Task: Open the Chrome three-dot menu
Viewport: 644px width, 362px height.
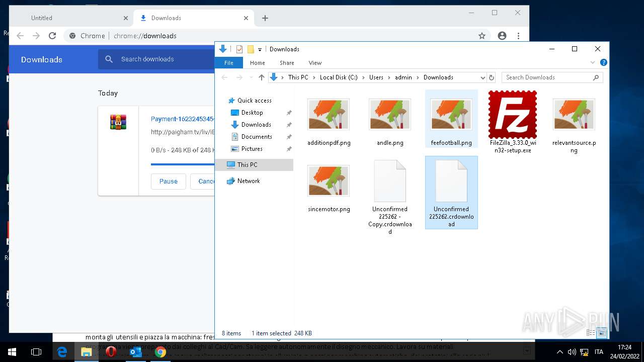Action: pos(518,36)
